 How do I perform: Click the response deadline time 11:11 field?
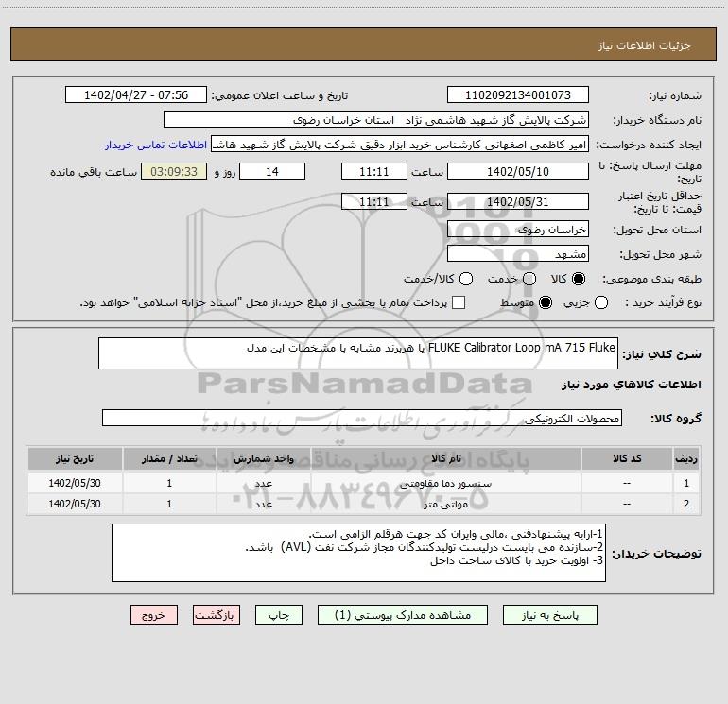374,171
